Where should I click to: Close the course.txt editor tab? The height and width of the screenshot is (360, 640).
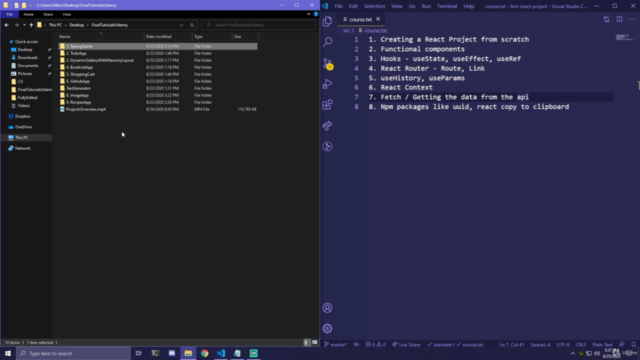coord(378,19)
